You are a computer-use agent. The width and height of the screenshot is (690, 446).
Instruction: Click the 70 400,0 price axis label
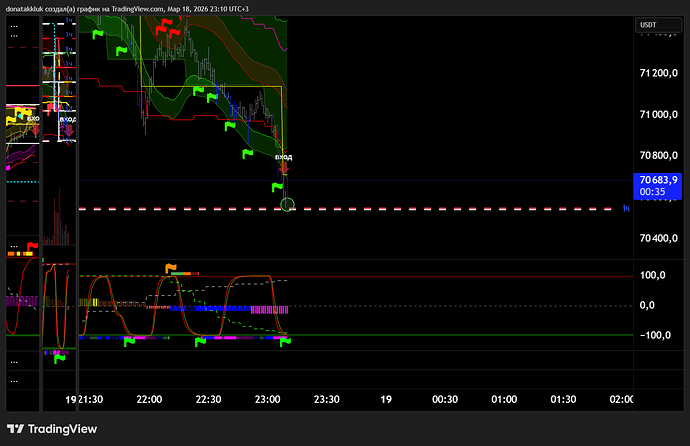click(660, 238)
